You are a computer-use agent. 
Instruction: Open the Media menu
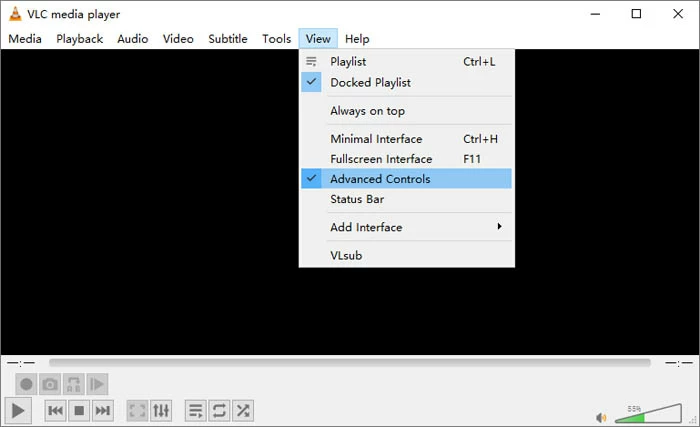click(25, 39)
